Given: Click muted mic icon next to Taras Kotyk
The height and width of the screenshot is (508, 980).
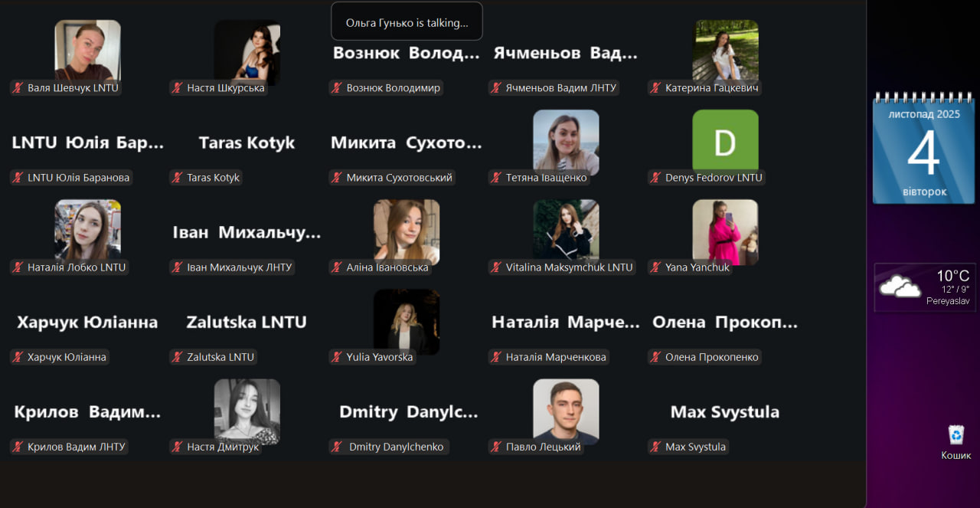Looking at the screenshot, I should point(177,178).
